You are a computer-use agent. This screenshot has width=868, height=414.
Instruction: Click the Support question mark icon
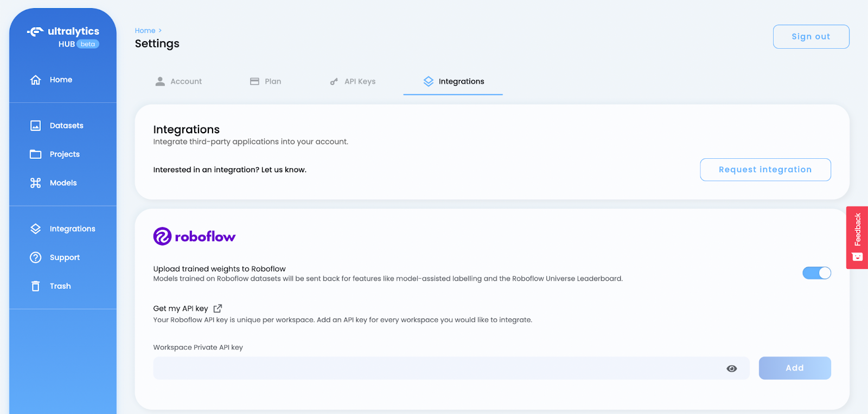click(36, 257)
